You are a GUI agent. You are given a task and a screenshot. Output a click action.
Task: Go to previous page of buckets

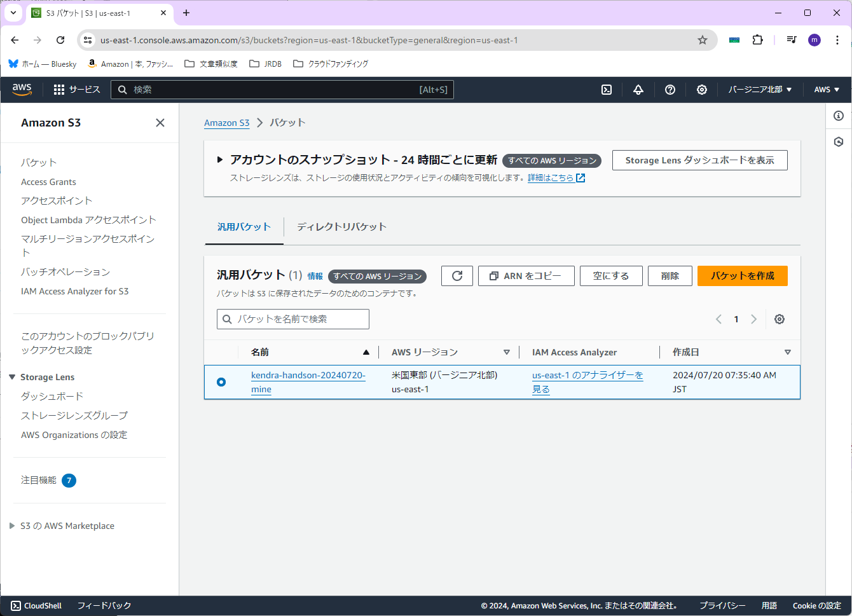click(x=718, y=319)
